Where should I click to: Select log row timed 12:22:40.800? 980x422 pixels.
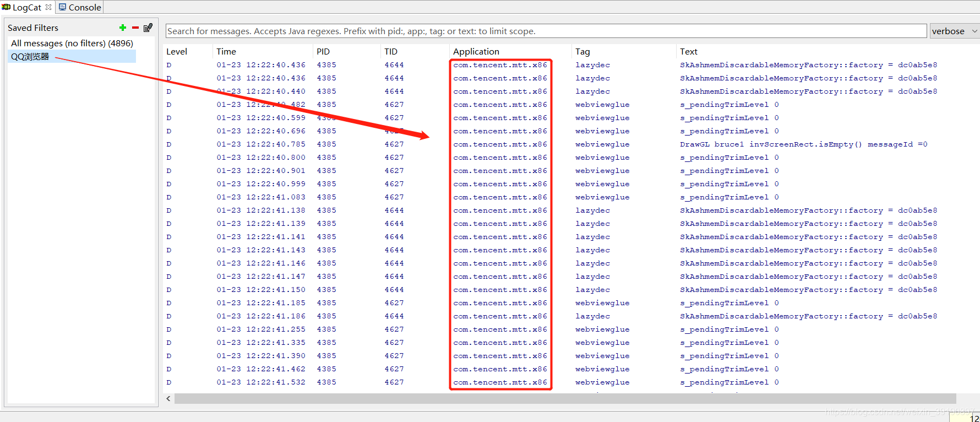tap(571, 158)
